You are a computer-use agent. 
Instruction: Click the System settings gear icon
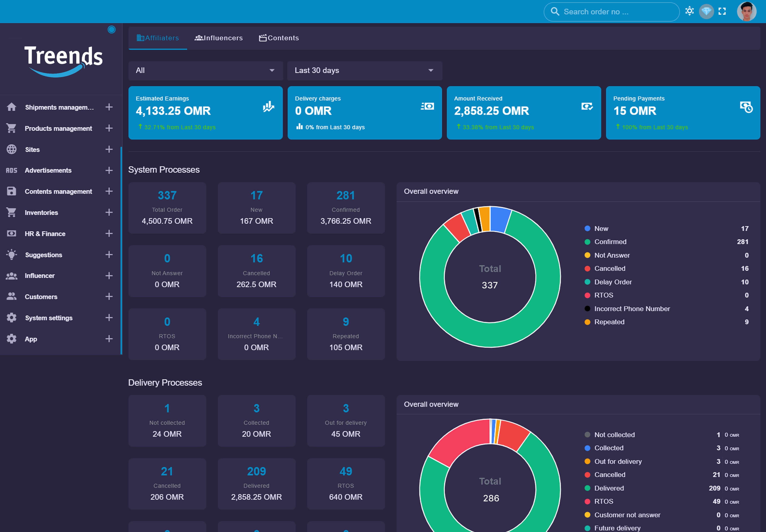coord(12,318)
